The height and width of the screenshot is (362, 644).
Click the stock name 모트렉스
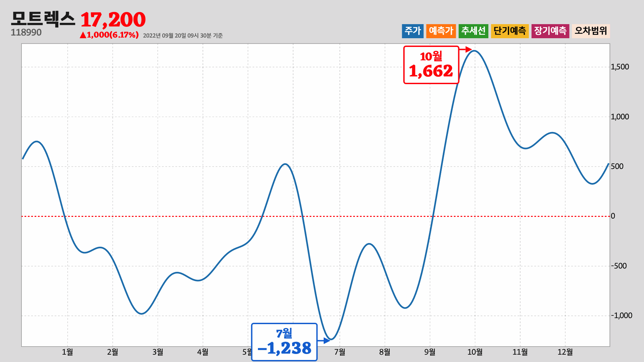(x=43, y=19)
